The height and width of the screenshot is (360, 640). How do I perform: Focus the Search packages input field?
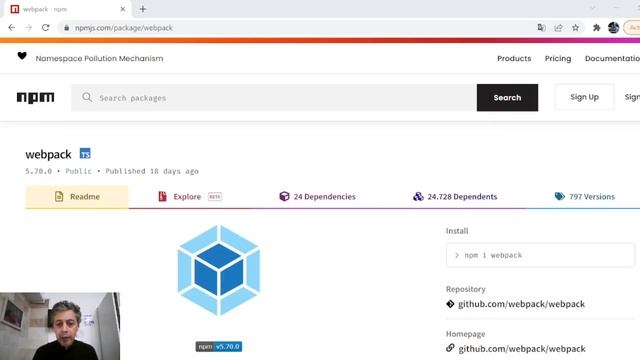click(x=274, y=98)
